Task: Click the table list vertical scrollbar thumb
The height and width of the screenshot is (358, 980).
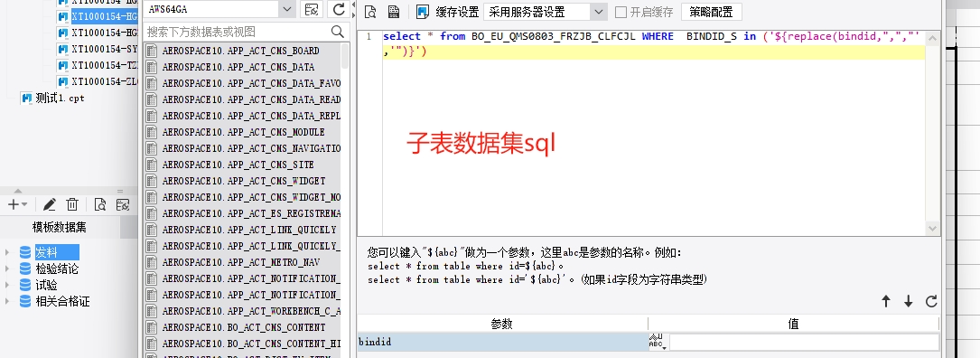Action: pyautogui.click(x=345, y=56)
